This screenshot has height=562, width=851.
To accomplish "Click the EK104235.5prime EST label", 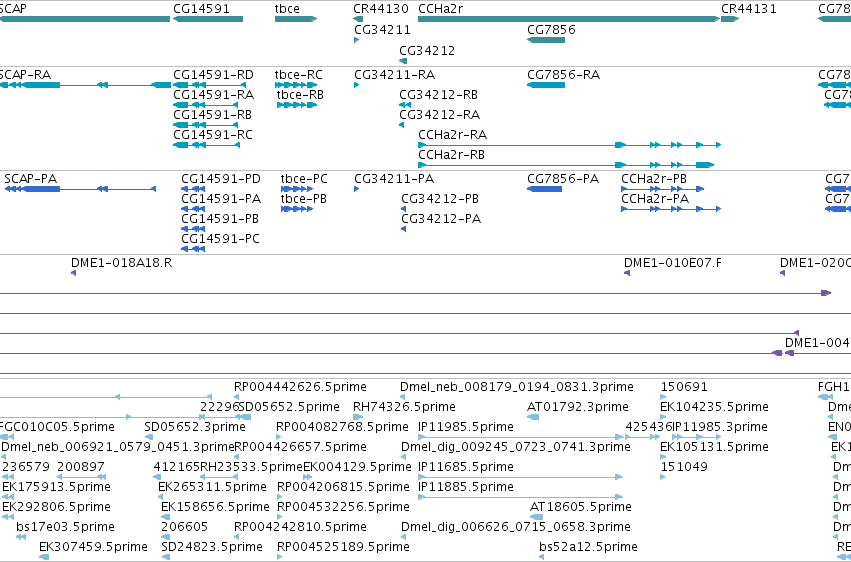I will pyautogui.click(x=714, y=406).
